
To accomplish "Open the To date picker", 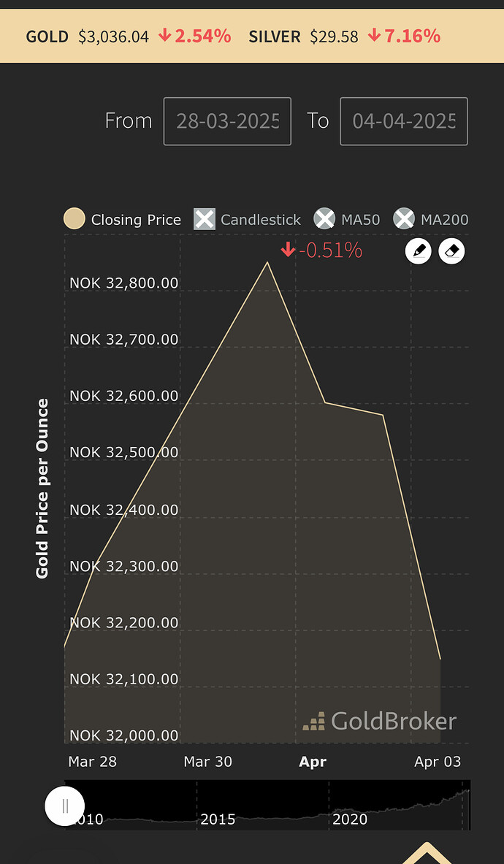I will tap(403, 121).
